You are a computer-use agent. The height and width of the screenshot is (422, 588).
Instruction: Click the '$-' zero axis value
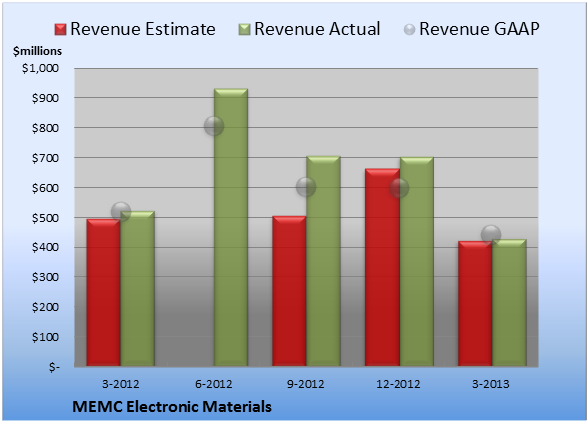pyautogui.click(x=54, y=367)
